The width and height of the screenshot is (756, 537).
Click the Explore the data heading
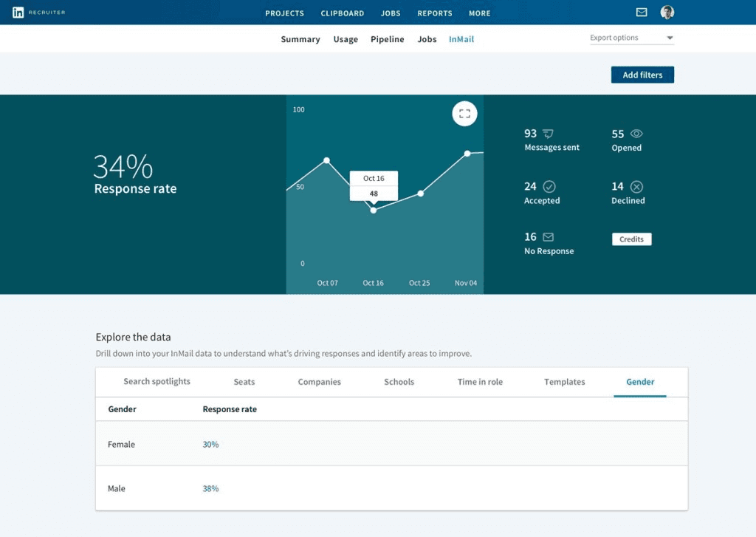(133, 337)
